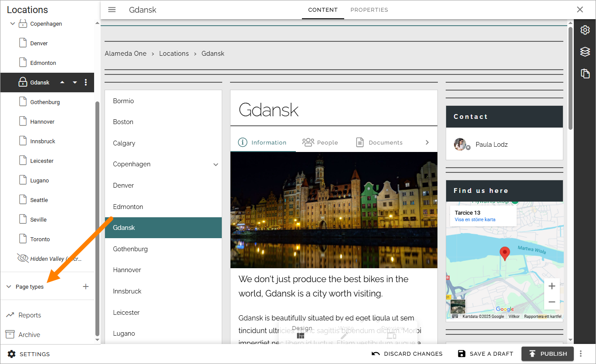Click the Design mode icon

301,336
